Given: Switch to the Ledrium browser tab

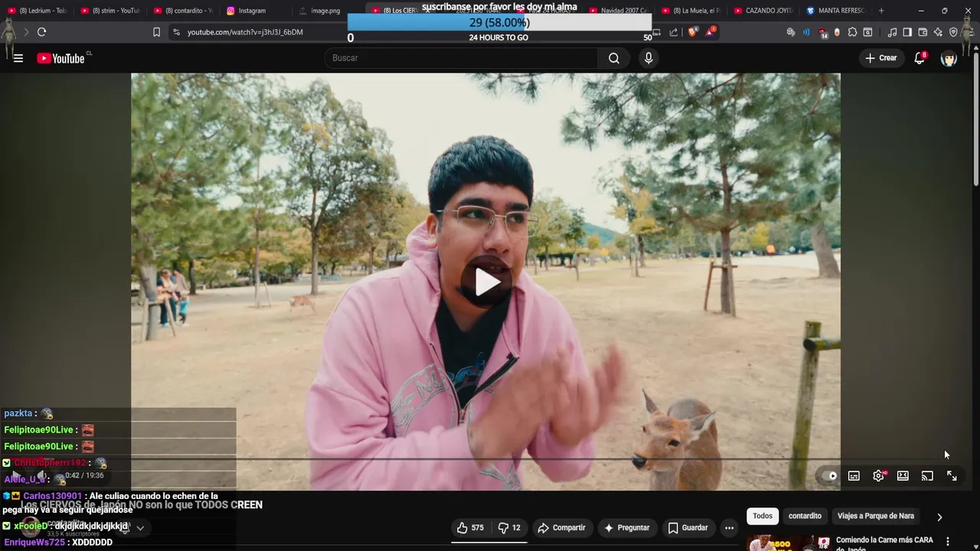Looking at the screenshot, I should point(37,11).
